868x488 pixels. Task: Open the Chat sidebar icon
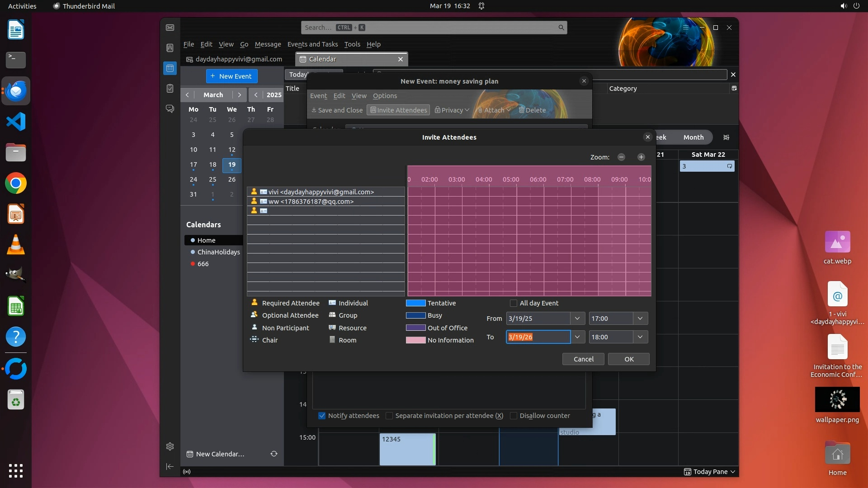[x=170, y=109]
